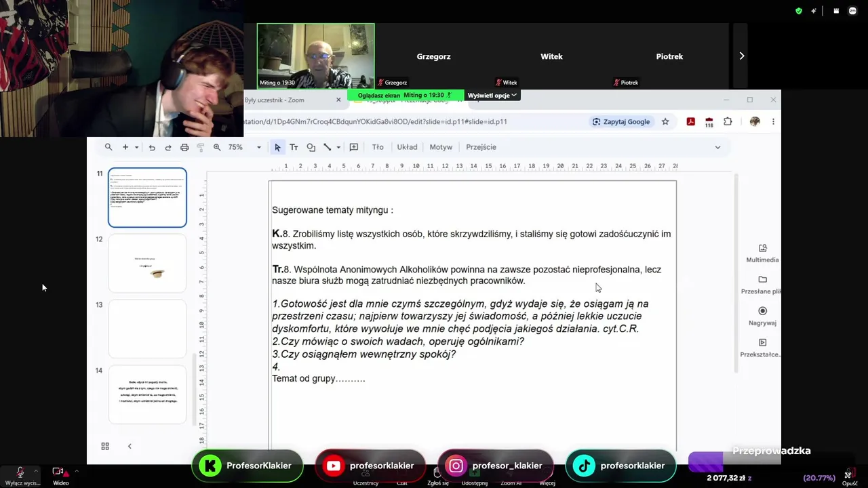
Task: Redo the last action in Slides
Action: [168, 147]
